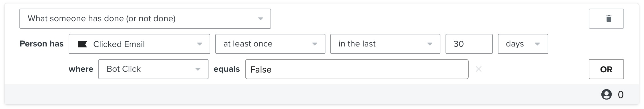Expand the Clicked Email metric arrow

click(x=199, y=44)
